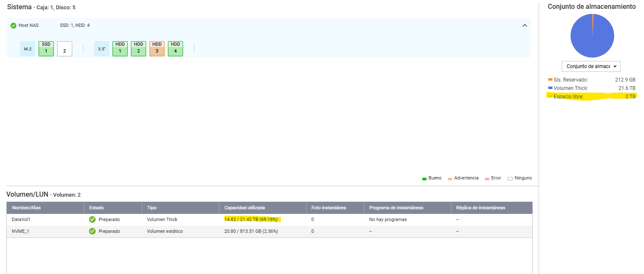Click the blue Volumen Thick legend swatch

(x=550, y=88)
